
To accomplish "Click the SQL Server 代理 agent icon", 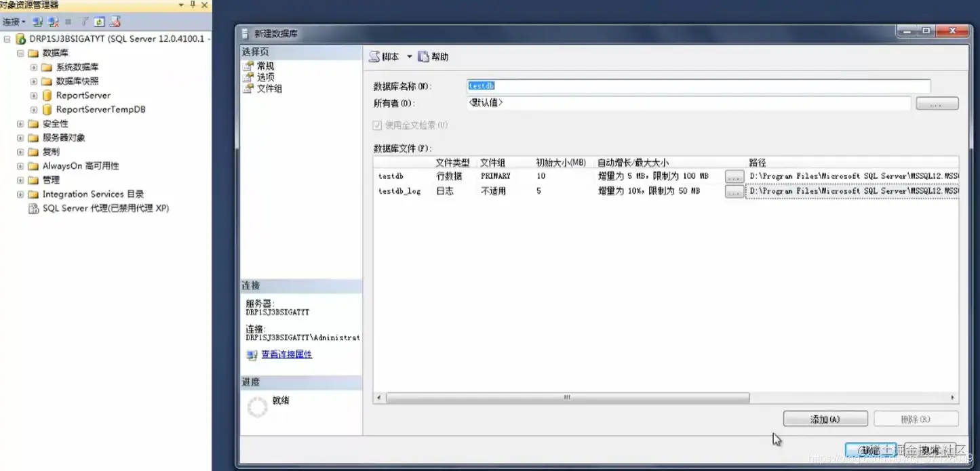I will click(x=33, y=208).
